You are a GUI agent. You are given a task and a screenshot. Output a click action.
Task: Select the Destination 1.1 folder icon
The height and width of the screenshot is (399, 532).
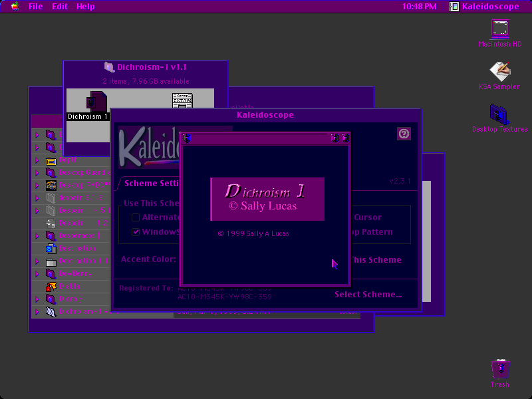[51, 261]
